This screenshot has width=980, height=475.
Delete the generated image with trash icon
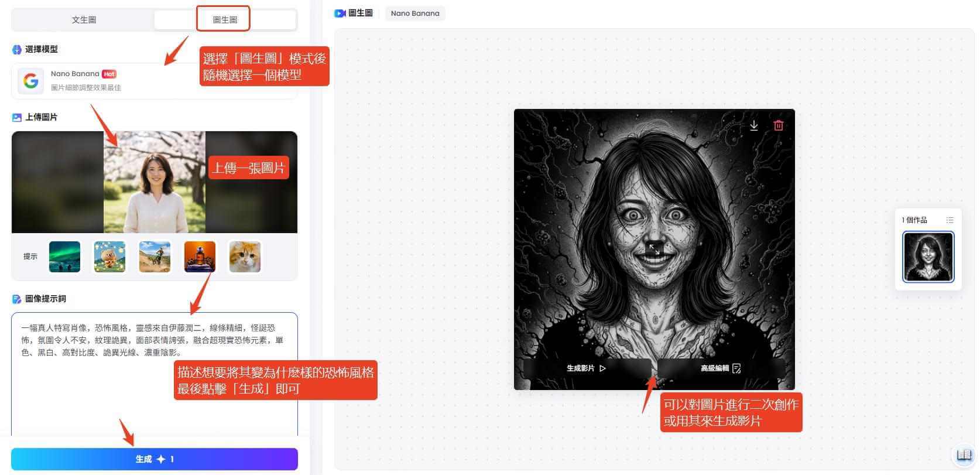(x=778, y=125)
